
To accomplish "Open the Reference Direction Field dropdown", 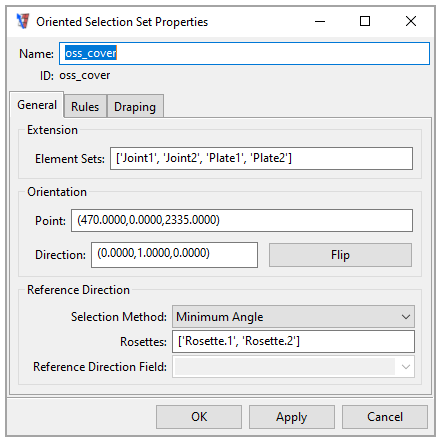I will tap(293, 367).
